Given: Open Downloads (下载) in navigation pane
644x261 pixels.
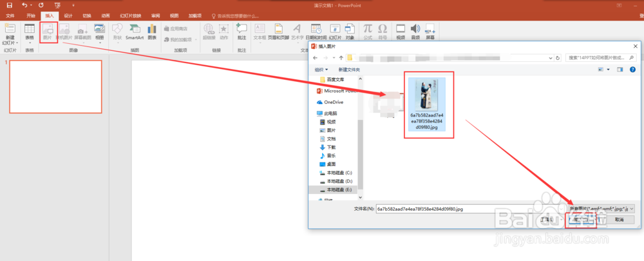Looking at the screenshot, I should (x=328, y=147).
